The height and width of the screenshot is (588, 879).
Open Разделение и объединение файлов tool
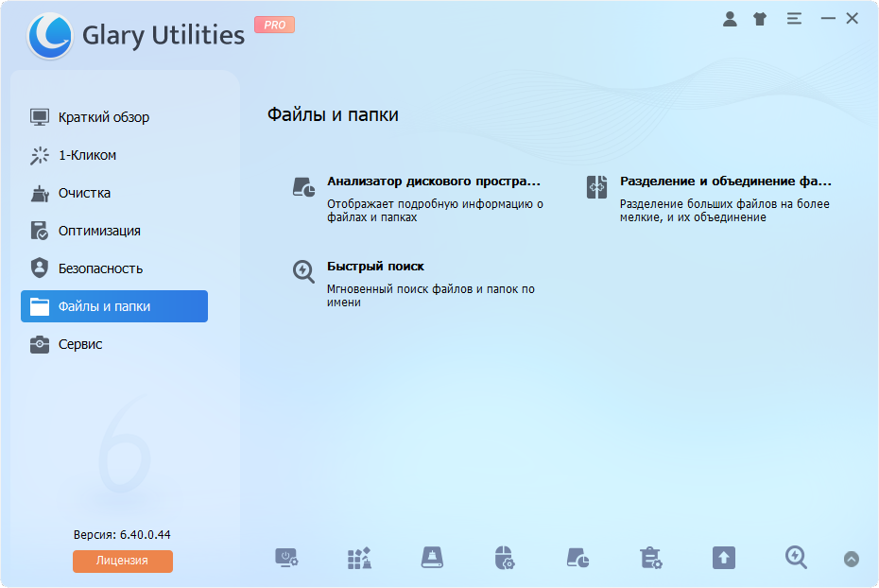(x=725, y=181)
